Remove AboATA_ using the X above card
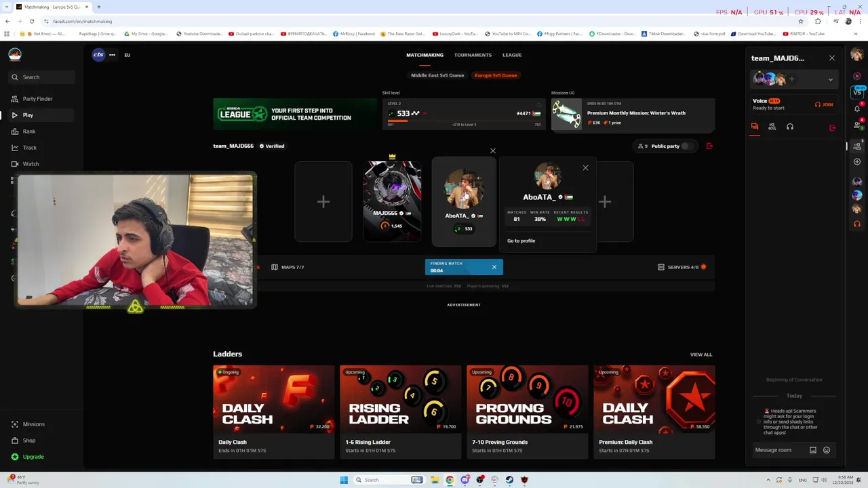Image resolution: width=868 pixels, height=488 pixels. (x=493, y=151)
